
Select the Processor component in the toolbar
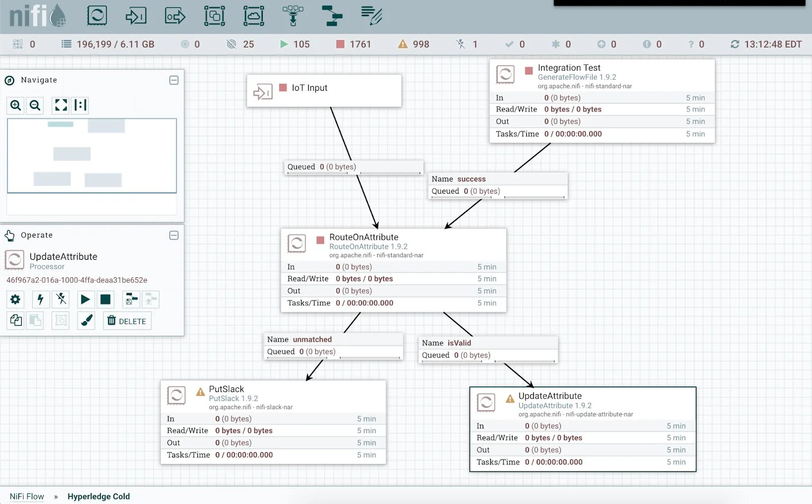pos(97,16)
